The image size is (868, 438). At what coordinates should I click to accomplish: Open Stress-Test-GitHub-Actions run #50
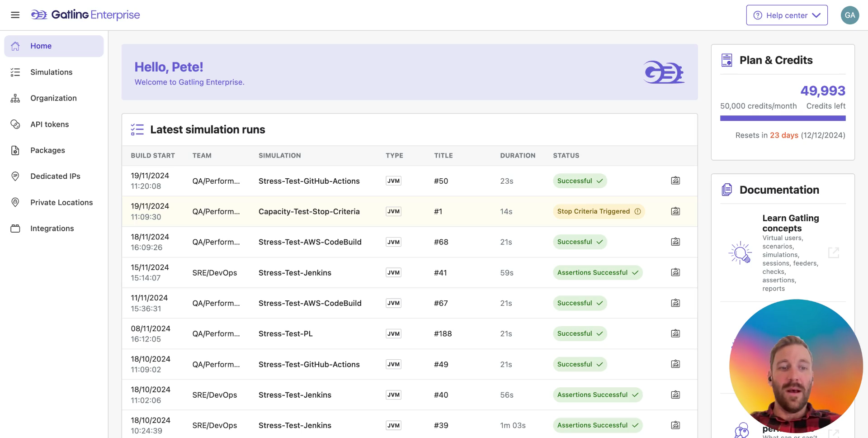coord(309,181)
